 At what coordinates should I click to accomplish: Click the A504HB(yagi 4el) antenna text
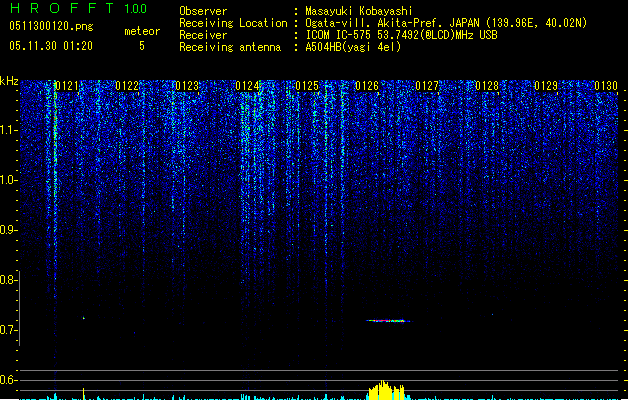[x=353, y=47]
